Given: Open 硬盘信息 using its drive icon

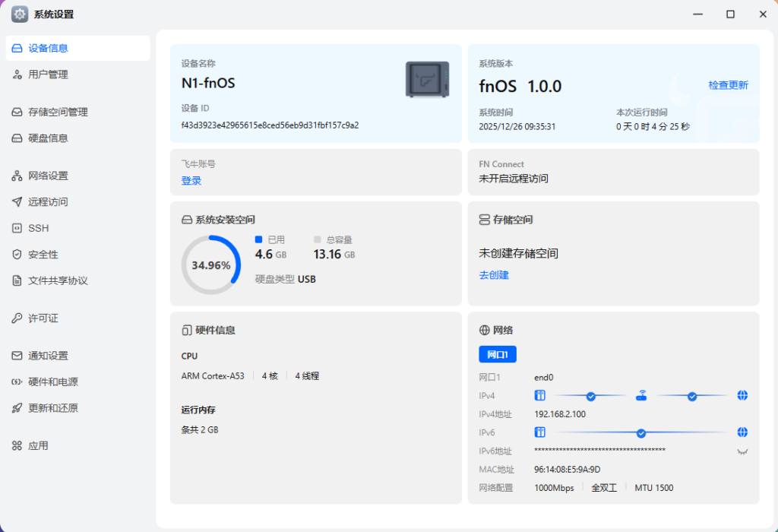Looking at the screenshot, I should [x=17, y=138].
